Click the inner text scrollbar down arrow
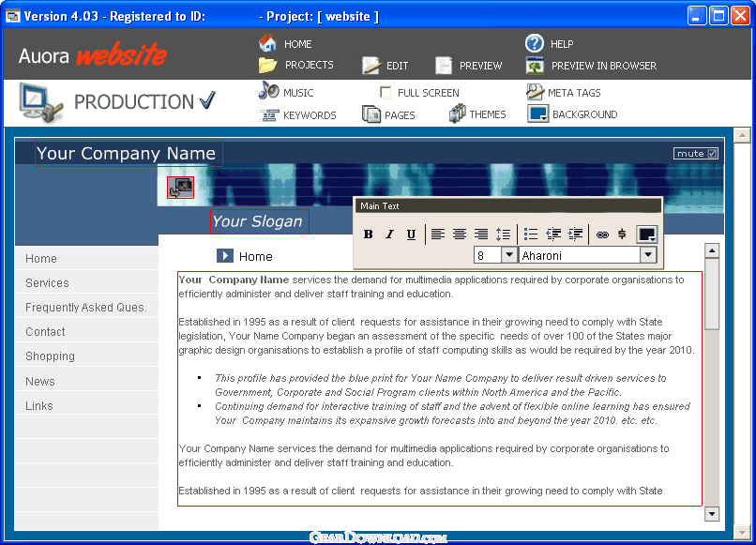Viewport: 756px width, 545px height. (712, 514)
